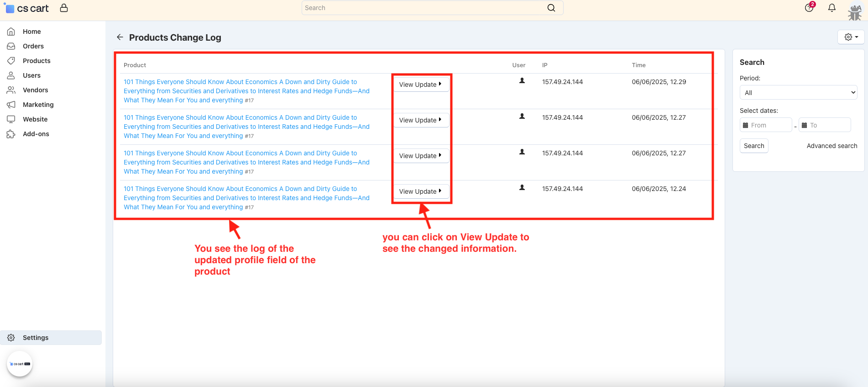This screenshot has width=868, height=387.
Task: Click the calendar icon in From date field
Action: click(746, 125)
